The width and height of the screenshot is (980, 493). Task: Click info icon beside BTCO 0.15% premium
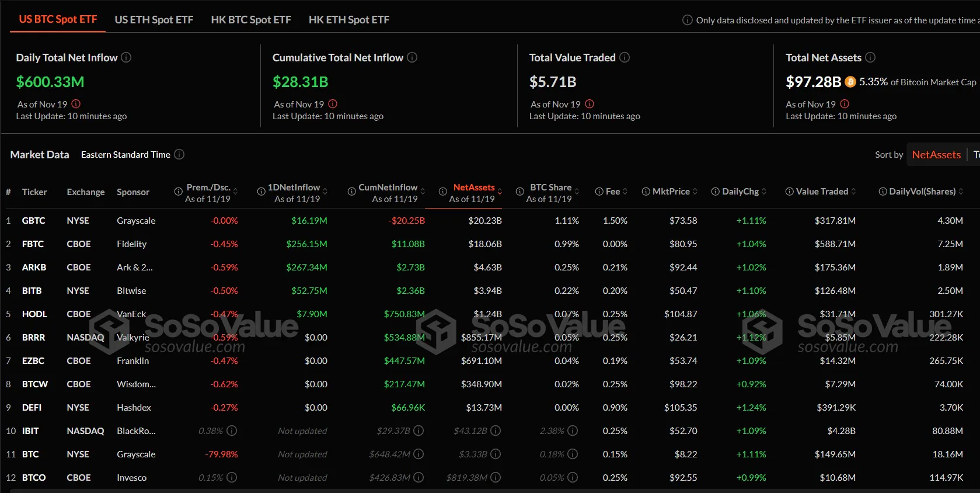coord(232,477)
